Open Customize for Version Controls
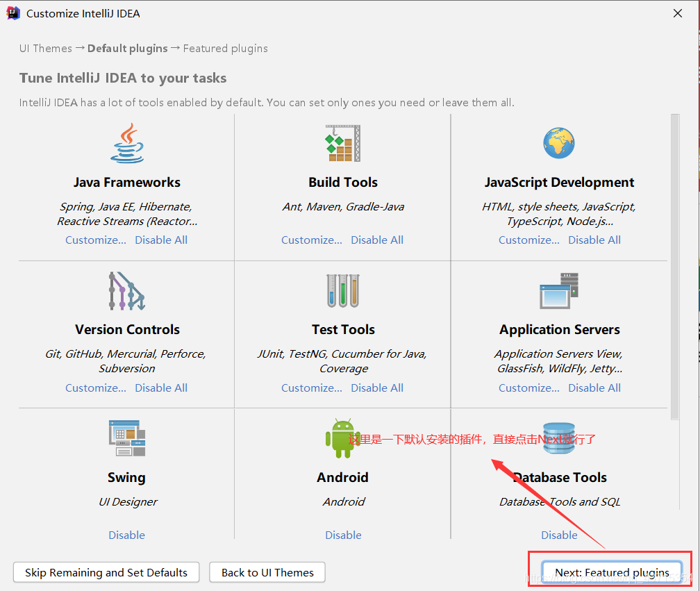Screen dimensions: 700x591 coord(96,388)
